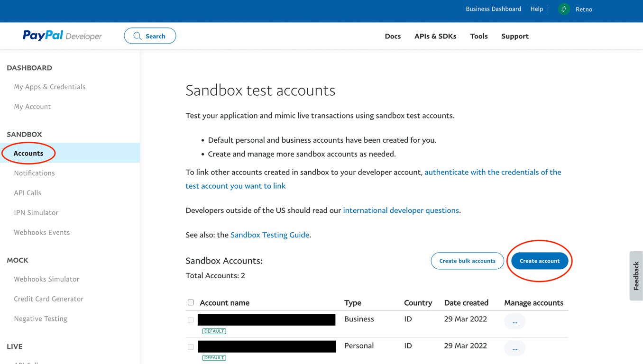Screen dimensions: 643x364
Task: Open the Docs menu
Action: coord(393,36)
